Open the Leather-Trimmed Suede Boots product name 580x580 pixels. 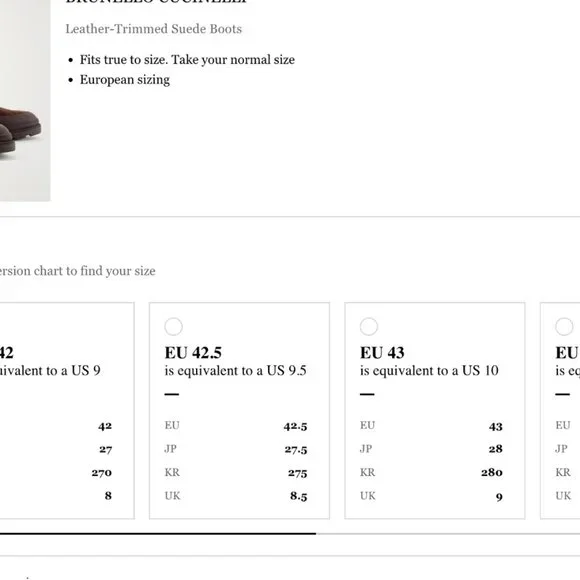pyautogui.click(x=154, y=29)
